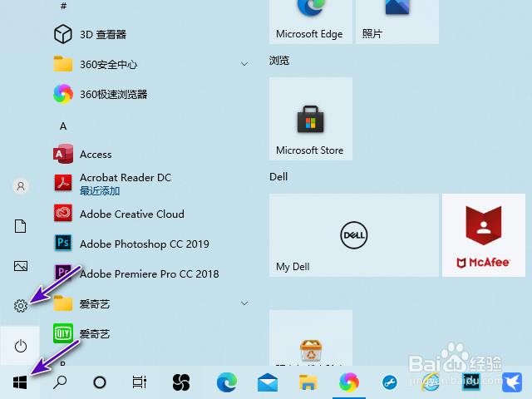Launch 360极速浏览器 from app list

tap(150, 94)
